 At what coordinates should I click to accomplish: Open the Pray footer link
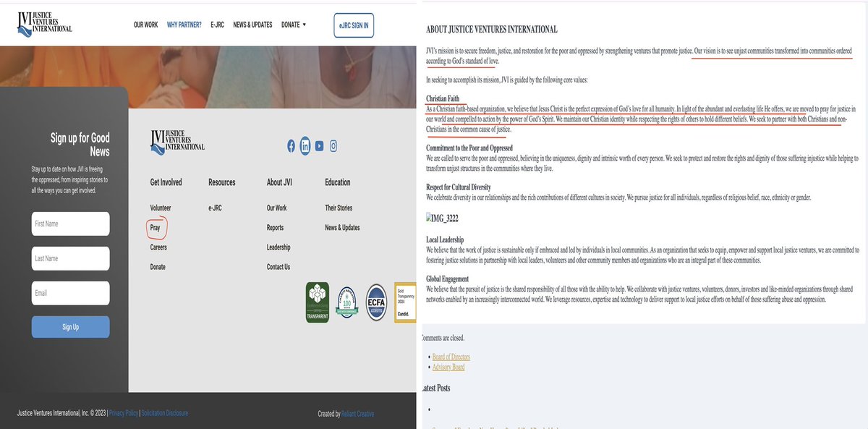tap(156, 227)
